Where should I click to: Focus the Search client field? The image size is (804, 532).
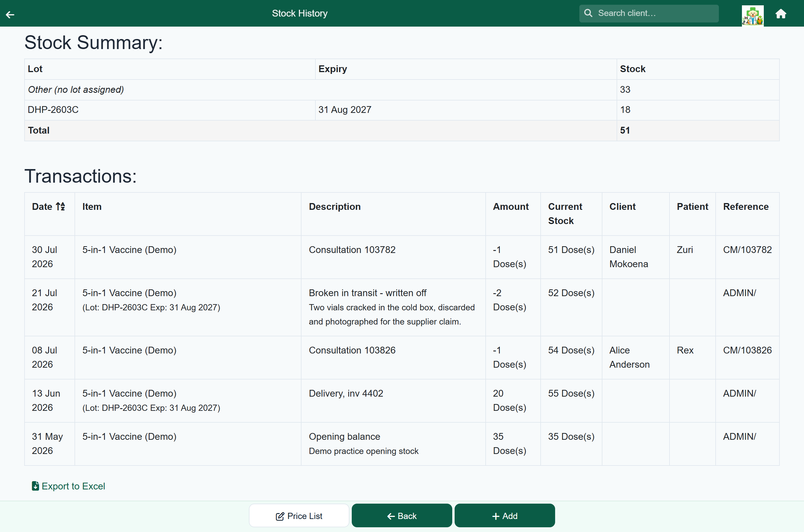[649, 13]
